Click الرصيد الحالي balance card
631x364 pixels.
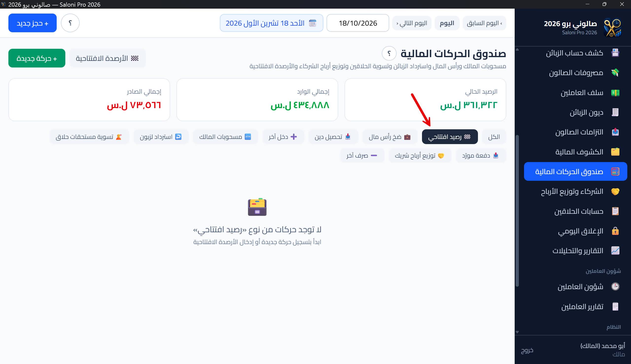(425, 100)
